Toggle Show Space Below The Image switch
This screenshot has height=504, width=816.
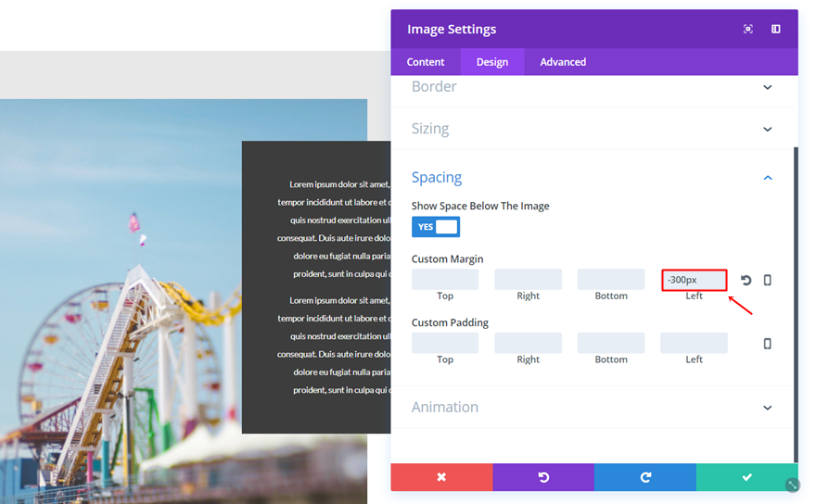[x=436, y=227]
